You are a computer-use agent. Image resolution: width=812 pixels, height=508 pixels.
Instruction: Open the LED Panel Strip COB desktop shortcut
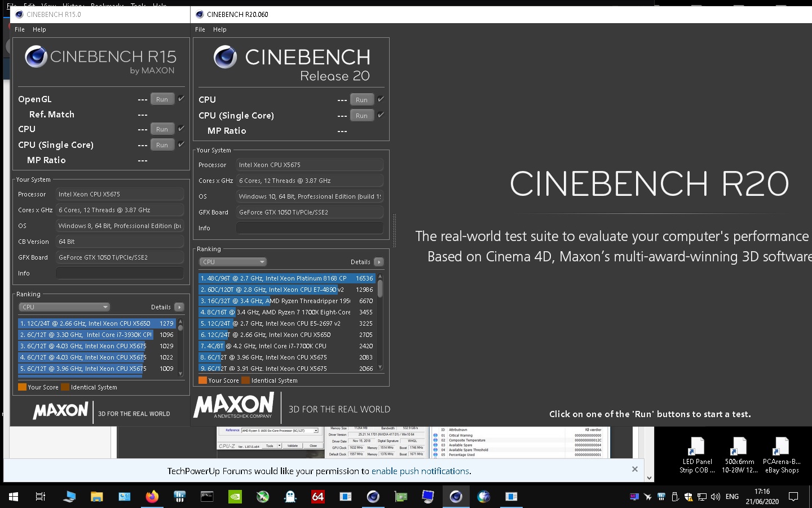point(697,456)
